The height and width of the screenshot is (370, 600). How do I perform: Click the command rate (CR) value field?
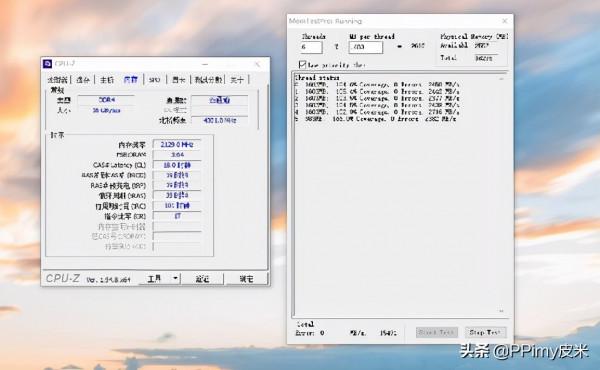click(177, 216)
